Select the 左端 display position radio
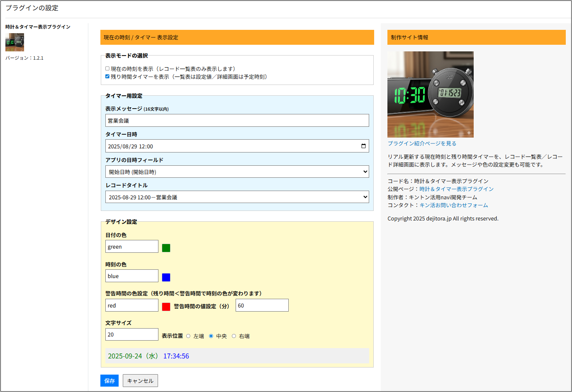 [188, 336]
